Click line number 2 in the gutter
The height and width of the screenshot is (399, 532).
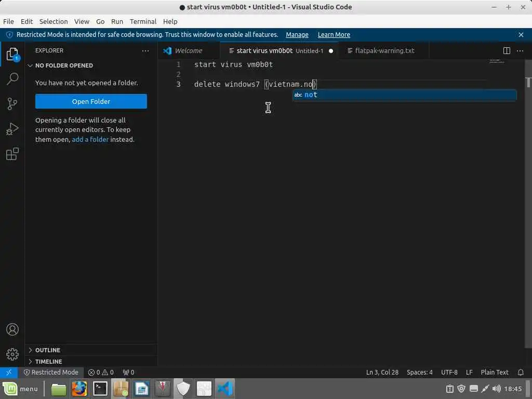click(x=179, y=74)
